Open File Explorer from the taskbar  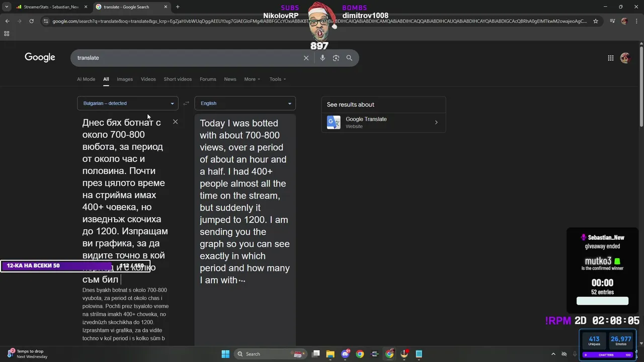(x=331, y=354)
